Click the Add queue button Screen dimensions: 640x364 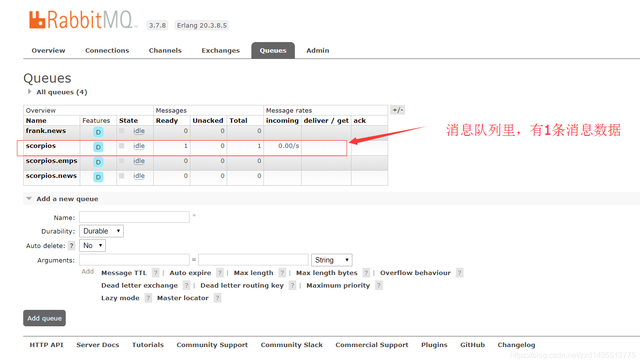[x=44, y=318]
